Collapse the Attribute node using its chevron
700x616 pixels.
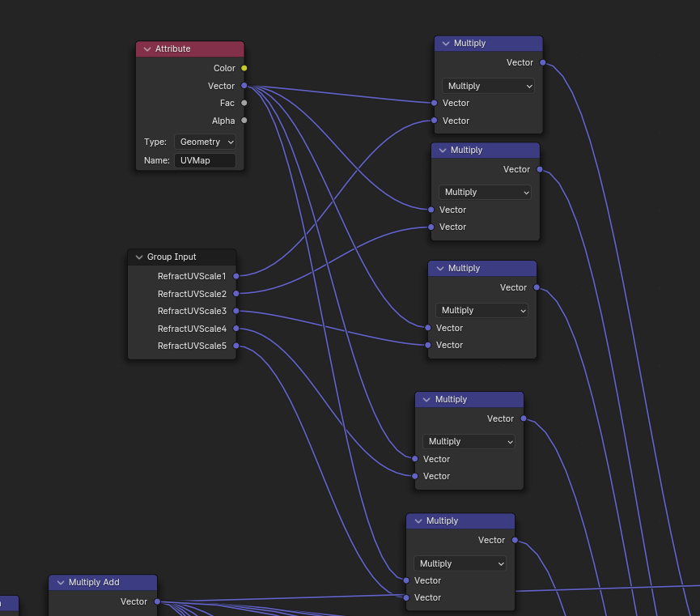(x=147, y=49)
